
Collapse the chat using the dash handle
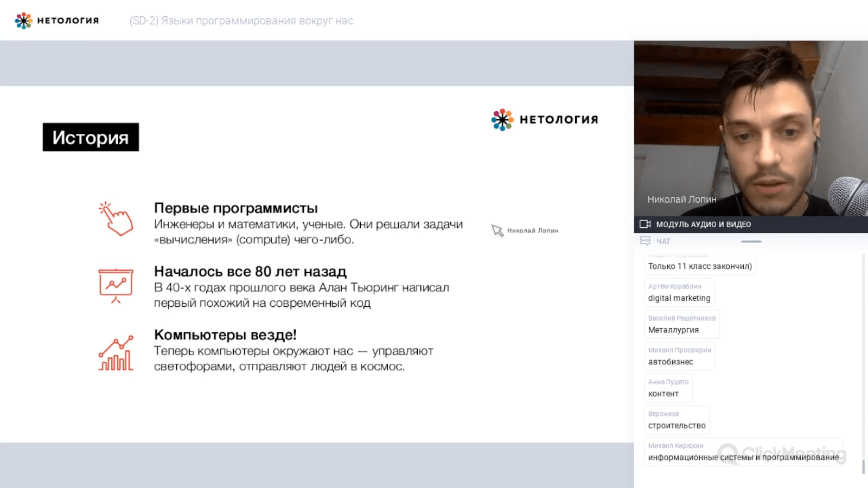[x=751, y=241]
